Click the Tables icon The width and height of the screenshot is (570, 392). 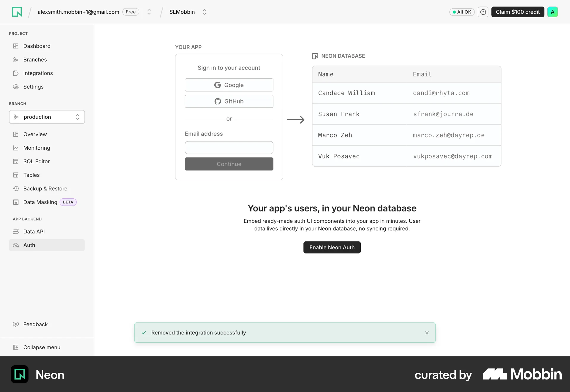click(16, 175)
